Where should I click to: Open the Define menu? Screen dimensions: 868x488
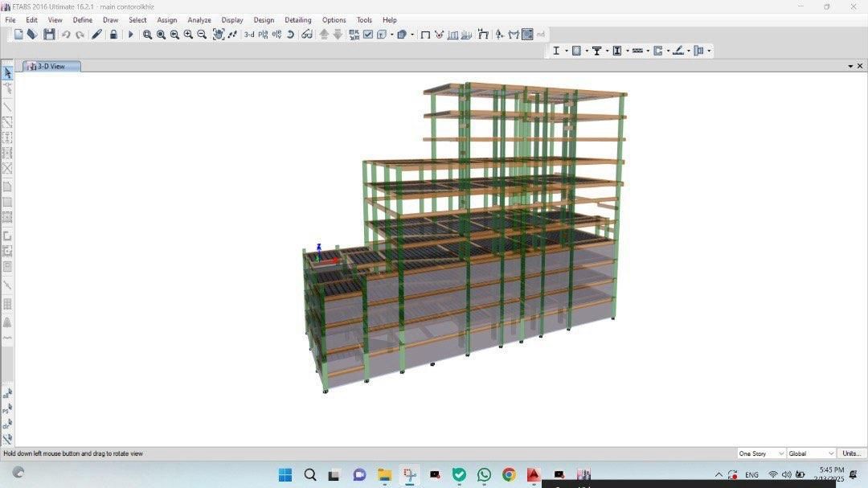tap(83, 20)
